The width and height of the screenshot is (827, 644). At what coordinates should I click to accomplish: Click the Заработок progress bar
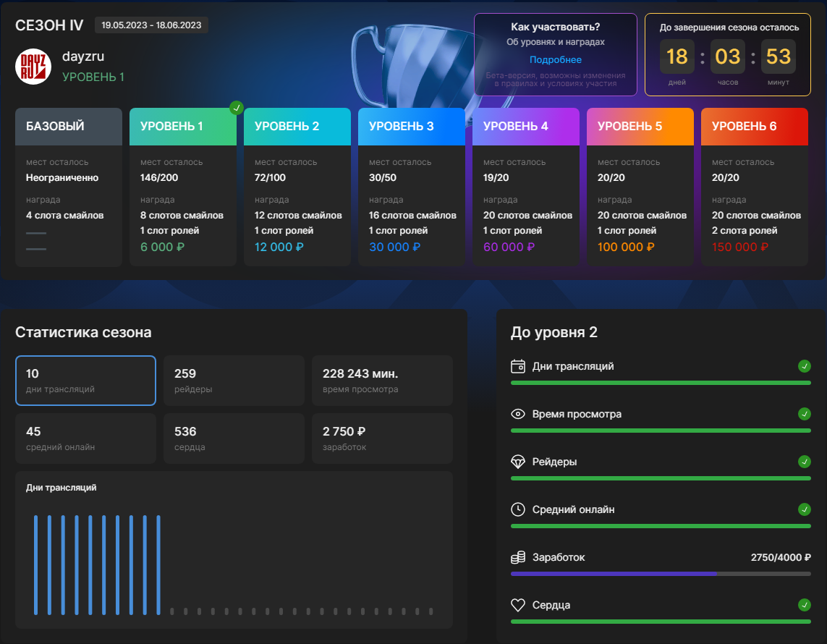coord(660,574)
